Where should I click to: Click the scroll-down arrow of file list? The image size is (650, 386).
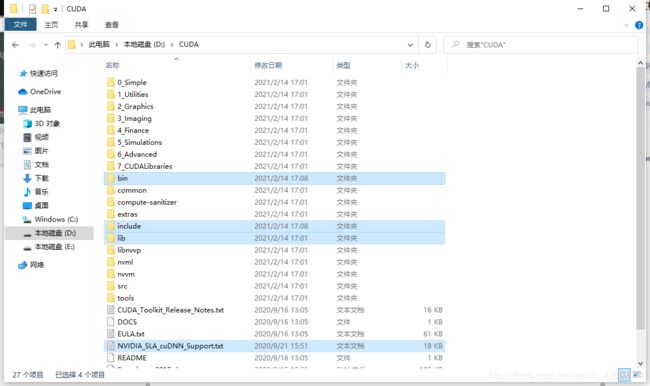(640, 364)
